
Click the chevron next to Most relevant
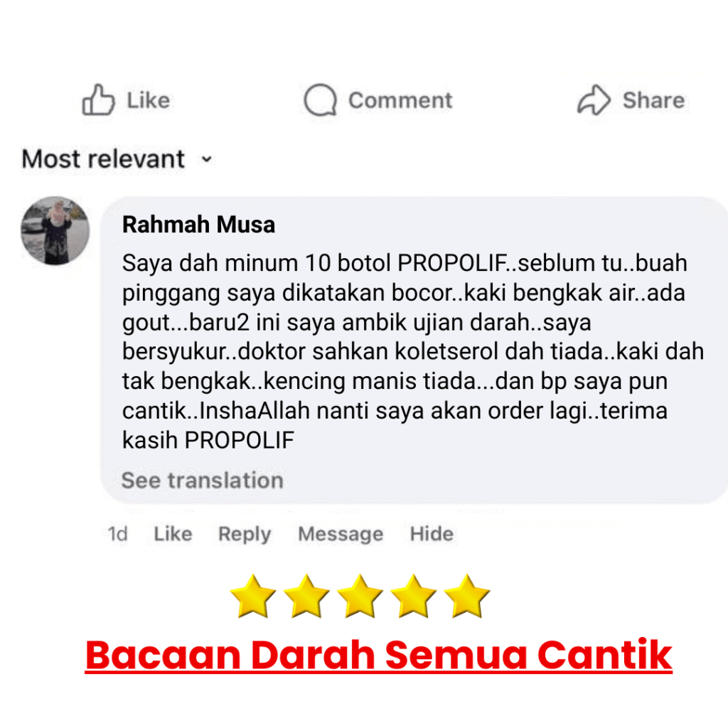click(x=207, y=160)
